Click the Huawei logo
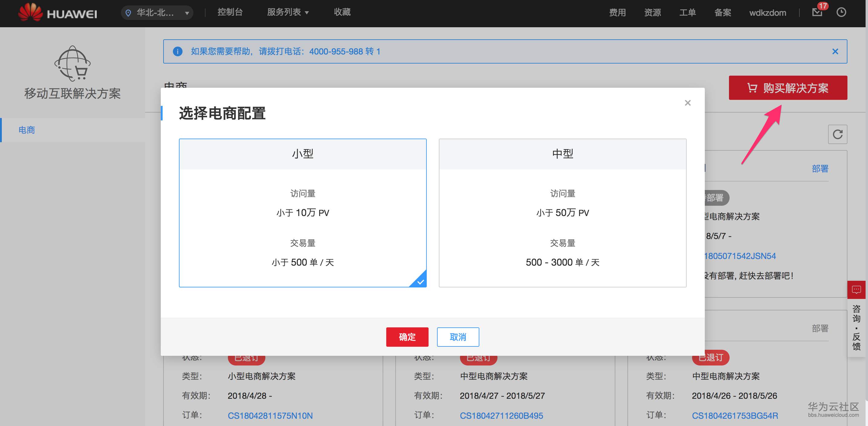The image size is (868, 426). pos(57,13)
